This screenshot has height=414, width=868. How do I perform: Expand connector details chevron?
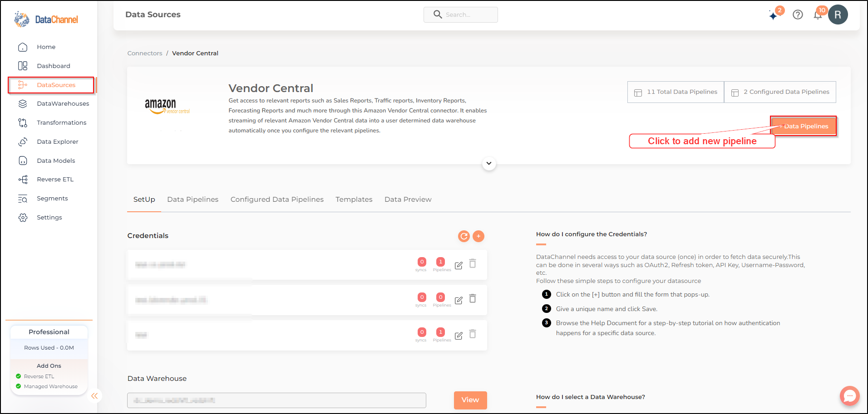(x=489, y=163)
